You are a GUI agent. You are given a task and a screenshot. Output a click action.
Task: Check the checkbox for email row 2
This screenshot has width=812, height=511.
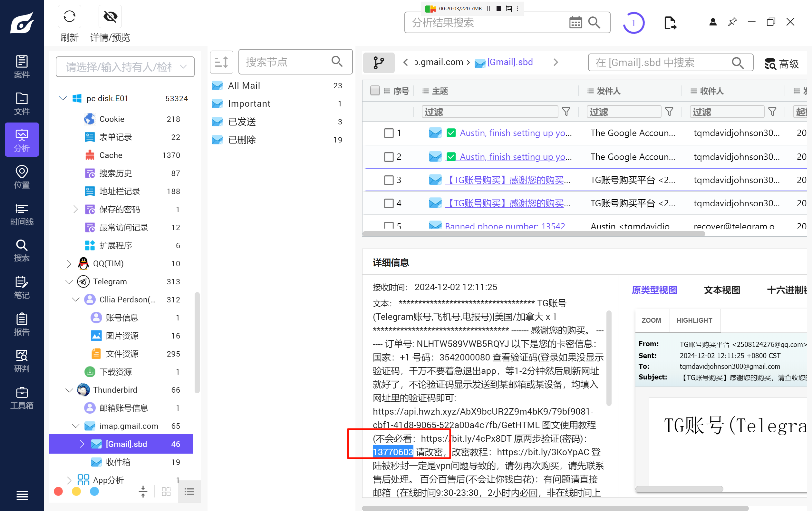pyautogui.click(x=389, y=157)
